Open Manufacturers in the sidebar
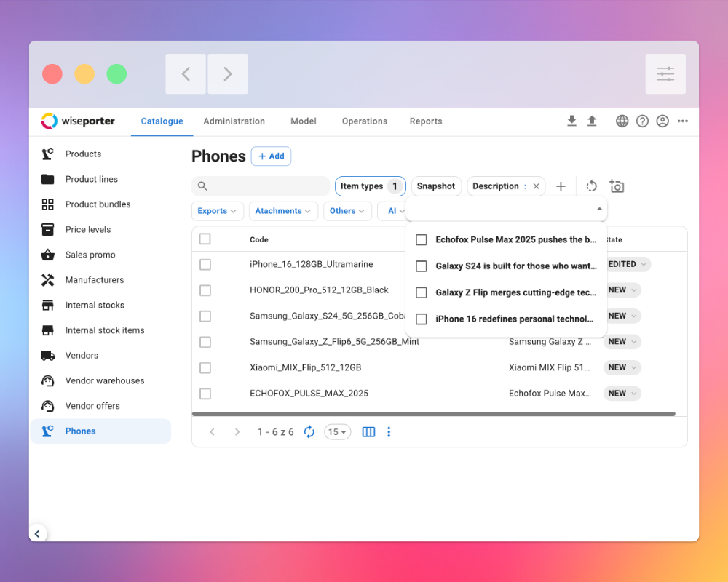The height and width of the screenshot is (582, 728). (x=100, y=280)
